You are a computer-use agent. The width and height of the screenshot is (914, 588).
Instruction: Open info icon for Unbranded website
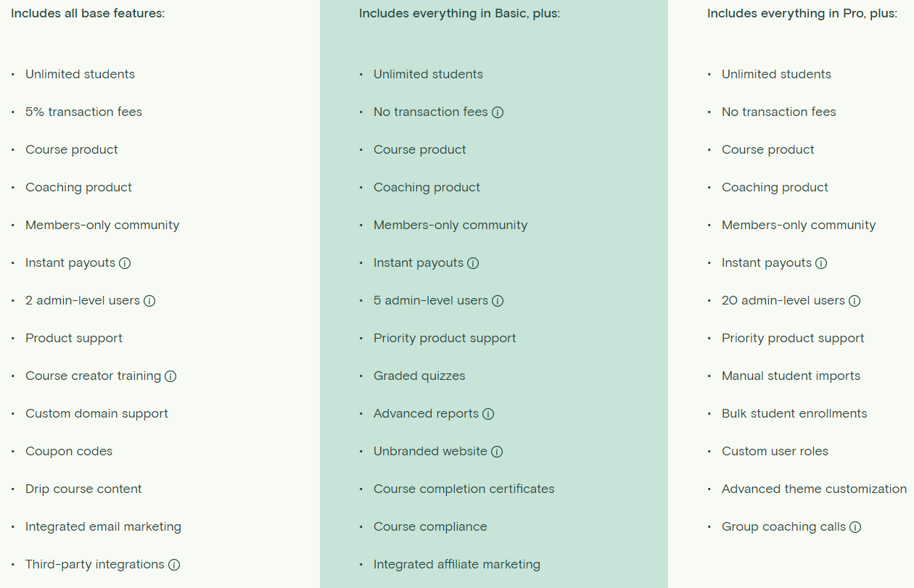pyautogui.click(x=497, y=452)
